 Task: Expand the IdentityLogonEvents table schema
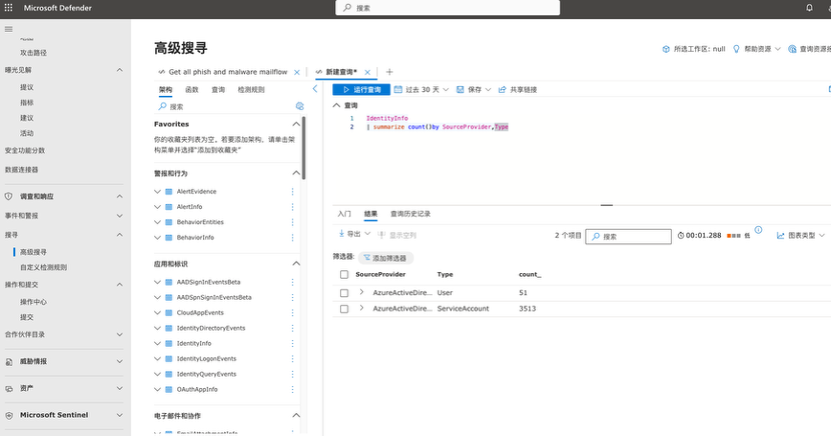[157, 359]
